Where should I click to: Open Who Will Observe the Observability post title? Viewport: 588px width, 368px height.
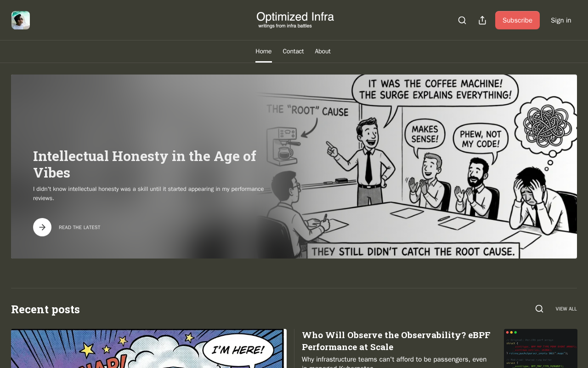tap(396, 341)
